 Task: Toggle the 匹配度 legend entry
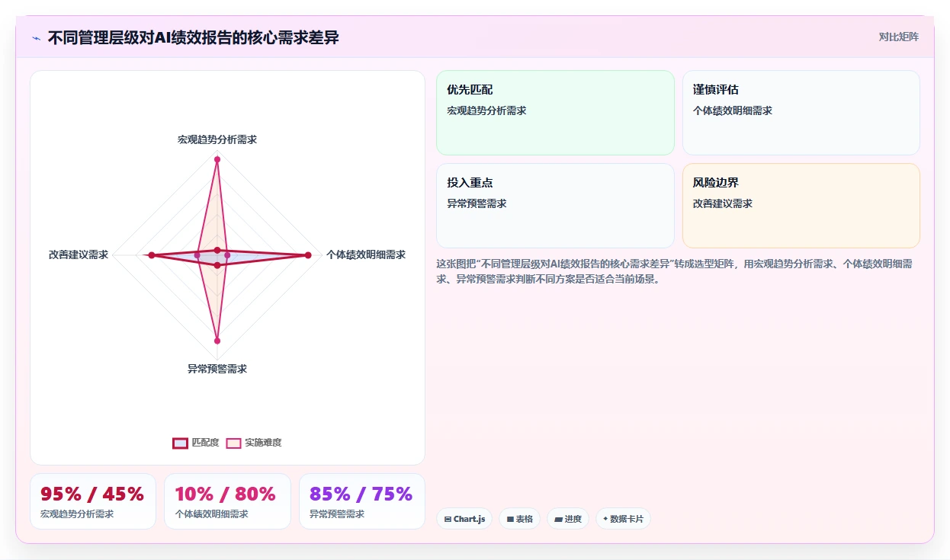[x=196, y=443]
